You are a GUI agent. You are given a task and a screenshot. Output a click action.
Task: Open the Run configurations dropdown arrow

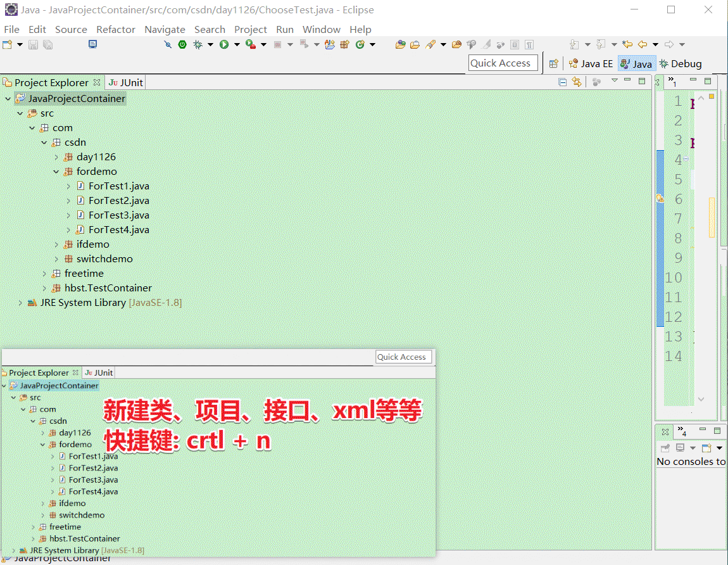(237, 44)
